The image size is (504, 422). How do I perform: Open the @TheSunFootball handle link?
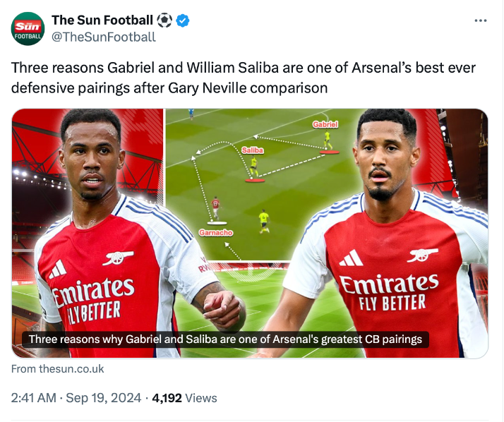(x=104, y=37)
